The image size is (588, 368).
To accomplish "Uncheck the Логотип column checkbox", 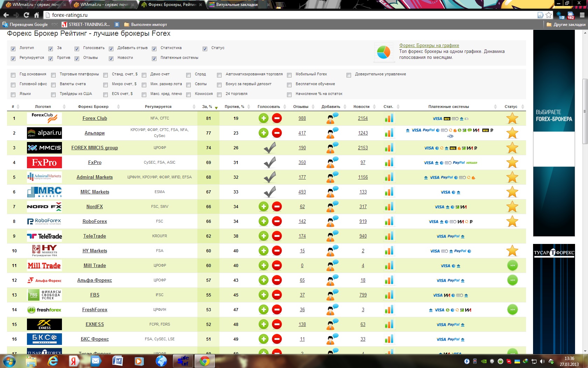I will [13, 49].
